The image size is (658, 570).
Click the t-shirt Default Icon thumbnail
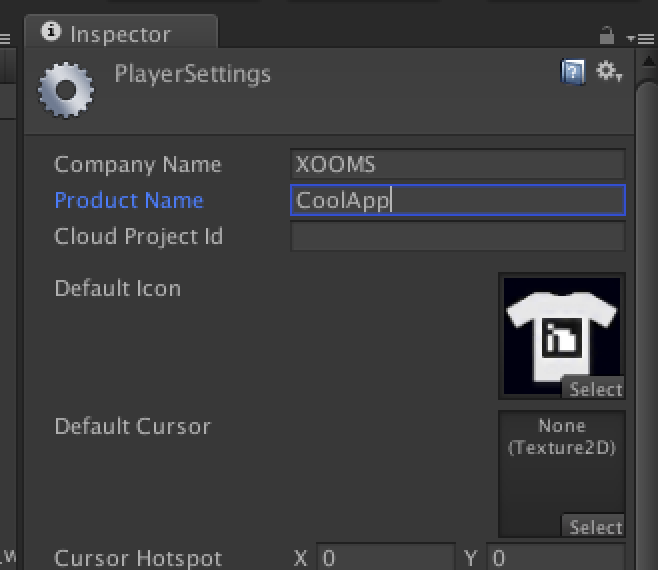tap(560, 330)
